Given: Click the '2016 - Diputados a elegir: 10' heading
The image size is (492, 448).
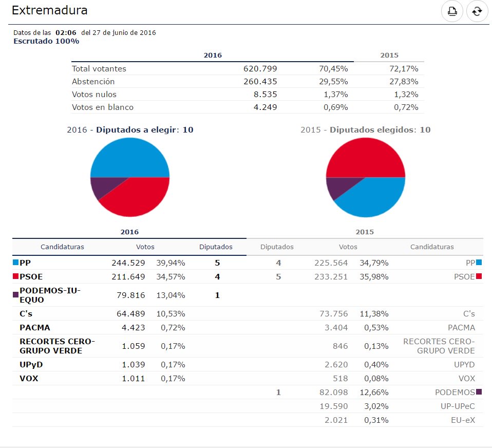Looking at the screenshot, I should click(x=130, y=129).
